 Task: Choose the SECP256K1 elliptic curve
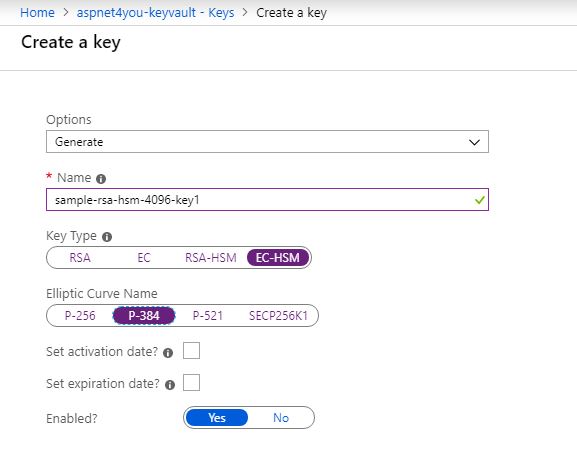click(278, 316)
